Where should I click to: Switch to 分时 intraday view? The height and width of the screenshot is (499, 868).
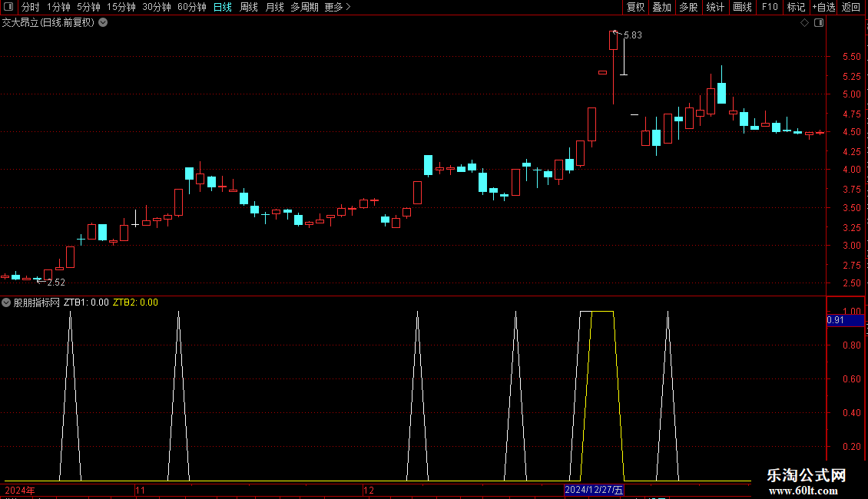(x=31, y=7)
